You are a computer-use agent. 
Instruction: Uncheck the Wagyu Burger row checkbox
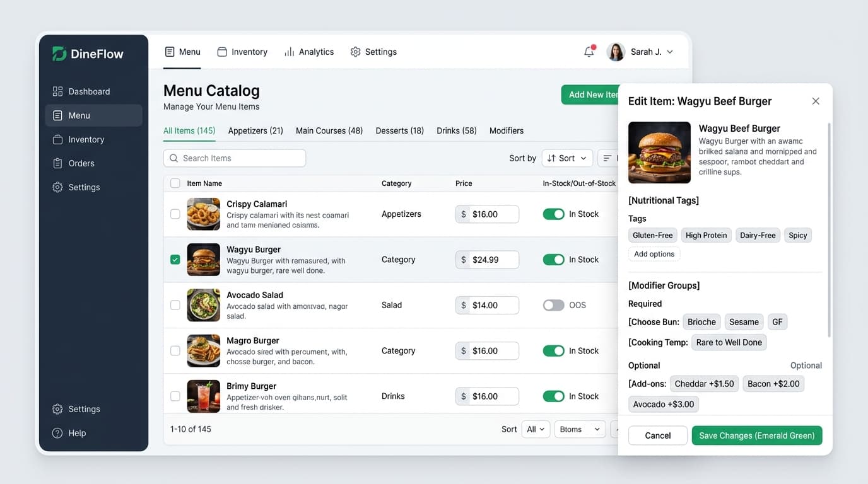(x=175, y=260)
